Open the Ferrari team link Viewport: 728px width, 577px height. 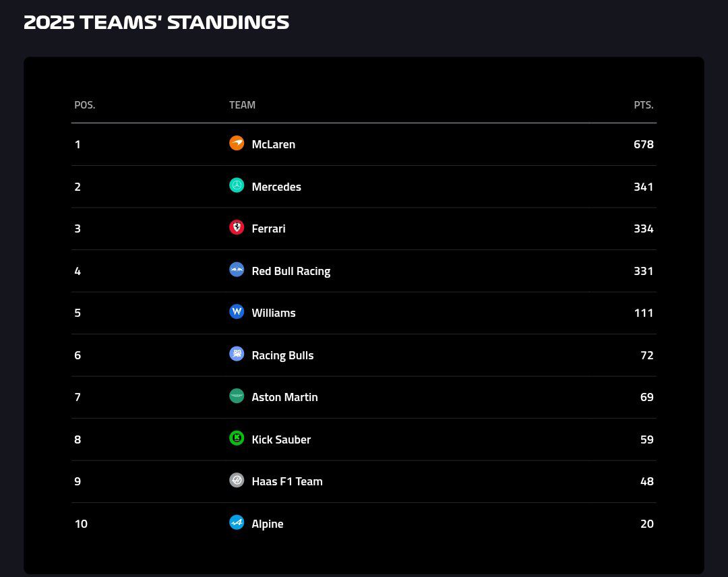[x=268, y=229]
